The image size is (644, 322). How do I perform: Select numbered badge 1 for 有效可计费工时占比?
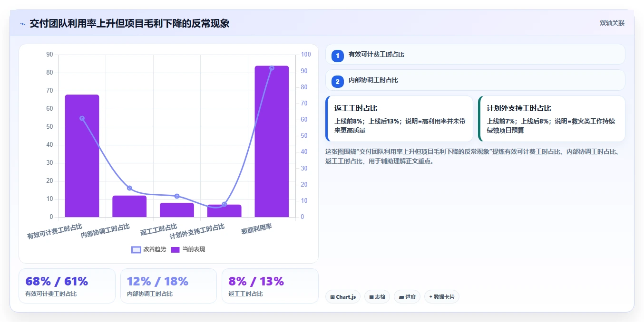tap(337, 56)
